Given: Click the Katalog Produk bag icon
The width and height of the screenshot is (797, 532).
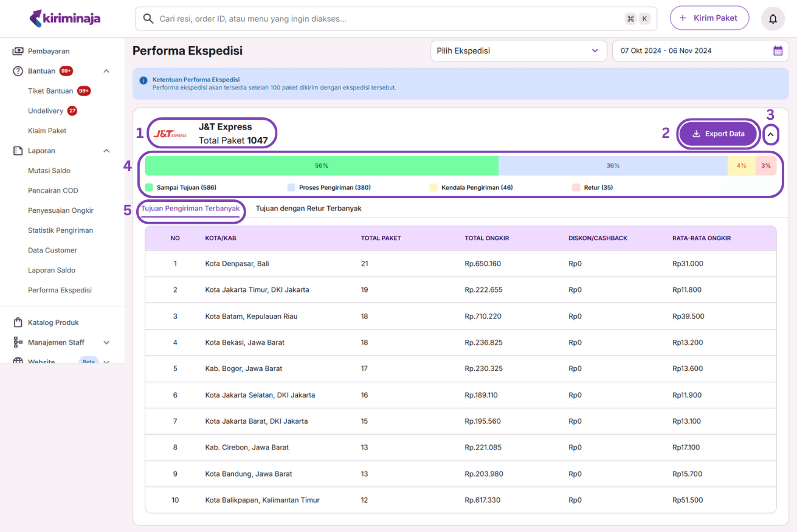Looking at the screenshot, I should point(18,322).
